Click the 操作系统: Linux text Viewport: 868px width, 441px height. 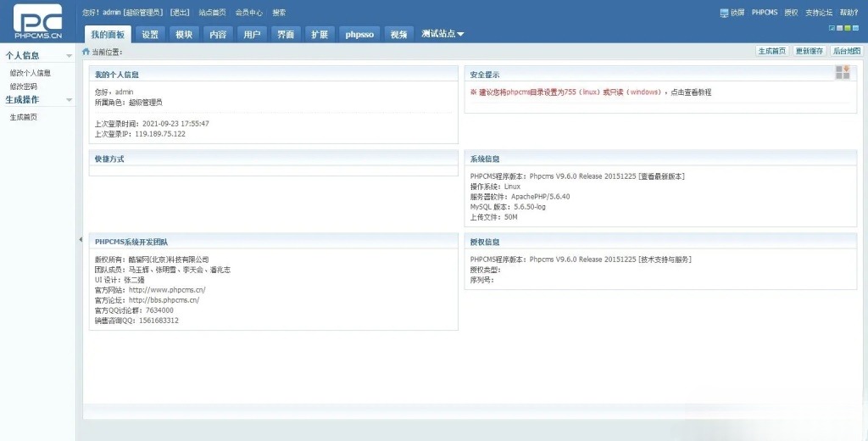coord(495,187)
